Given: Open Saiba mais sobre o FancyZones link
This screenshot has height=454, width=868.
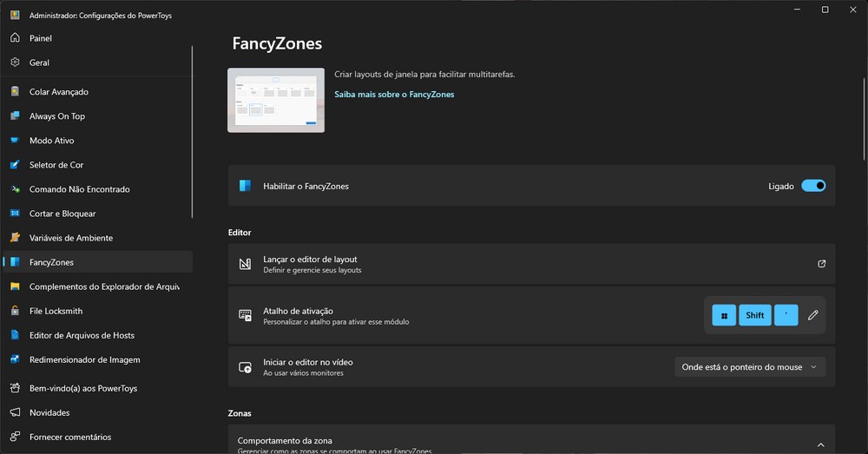Looking at the screenshot, I should [x=394, y=95].
